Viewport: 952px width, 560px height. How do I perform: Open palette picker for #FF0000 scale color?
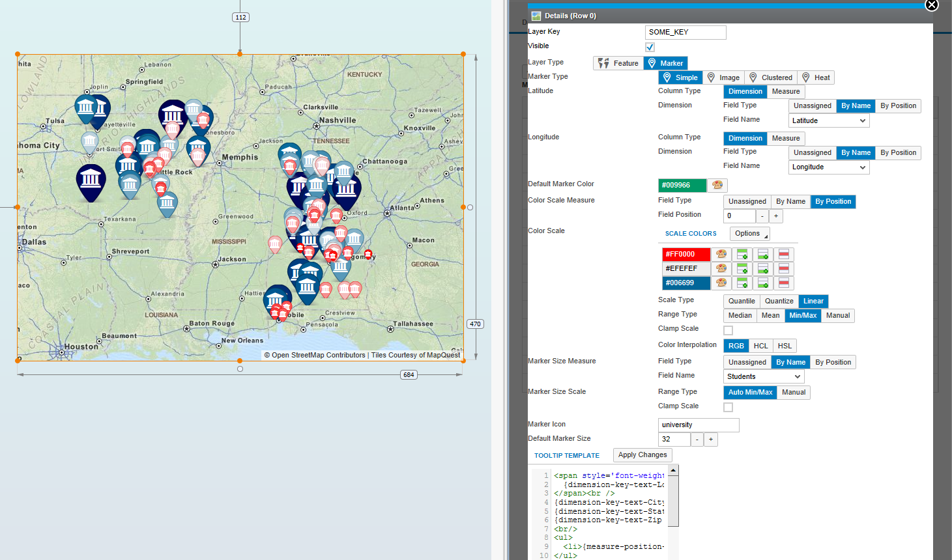[x=721, y=255]
